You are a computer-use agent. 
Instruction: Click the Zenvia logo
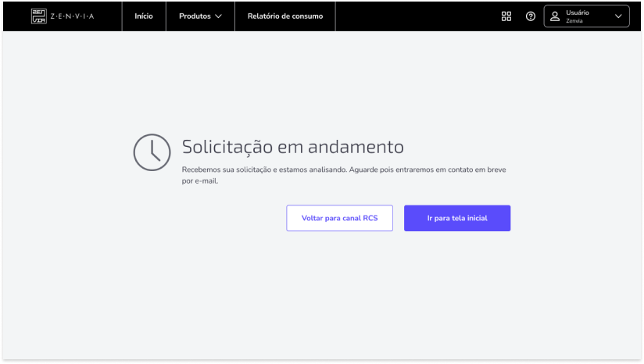(63, 16)
